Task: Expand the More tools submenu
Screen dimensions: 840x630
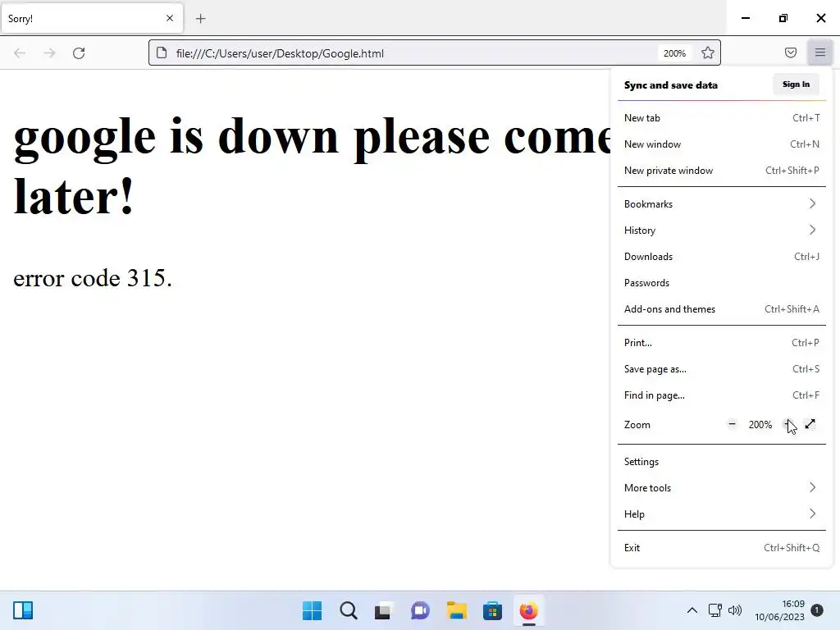Action: tap(722, 488)
